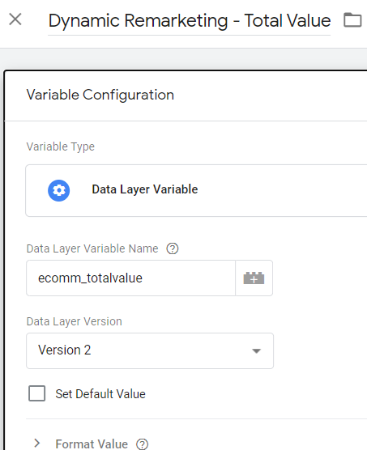Click the Data Layer Version label
The image size is (367, 450).
pyautogui.click(x=74, y=321)
